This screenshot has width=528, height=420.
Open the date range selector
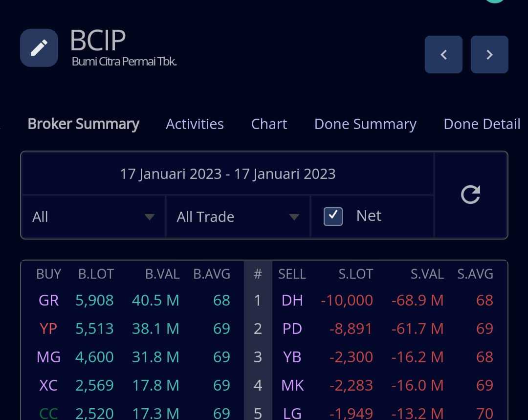228,174
